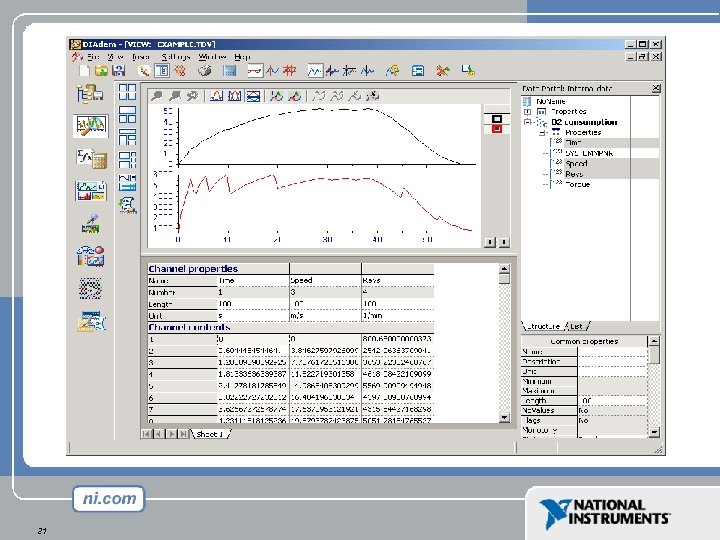Click the left graph scroll button below the legend

[490, 242]
